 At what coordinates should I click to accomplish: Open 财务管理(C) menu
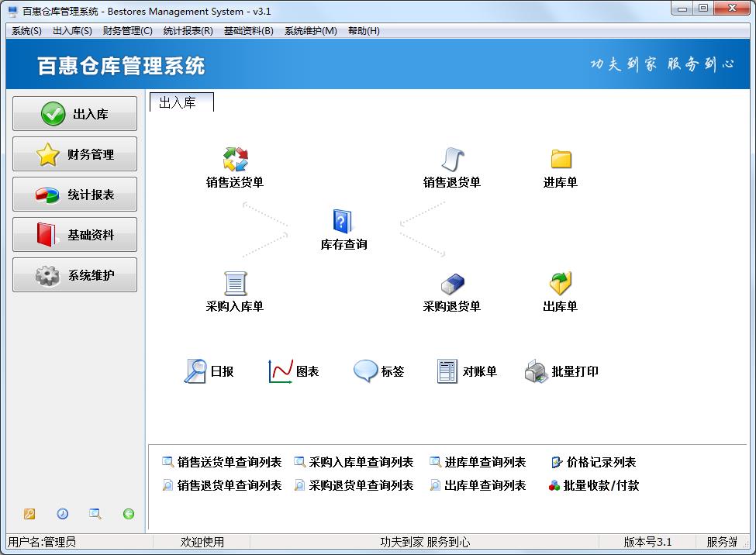coord(128,31)
